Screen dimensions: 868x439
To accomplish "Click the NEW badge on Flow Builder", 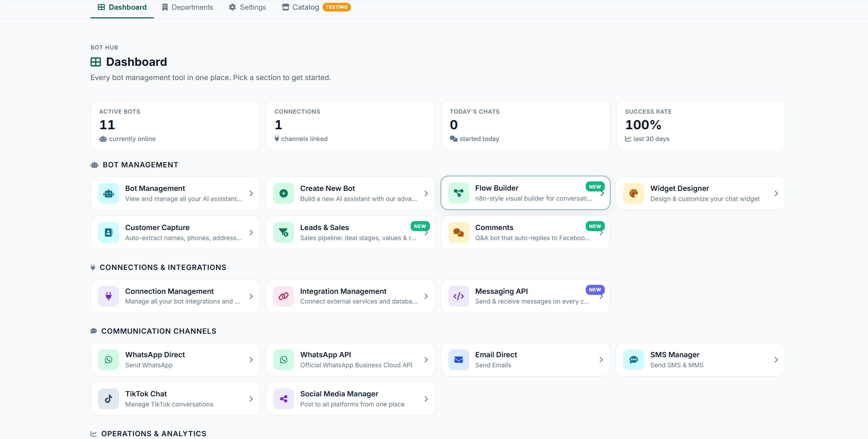I will coord(595,187).
